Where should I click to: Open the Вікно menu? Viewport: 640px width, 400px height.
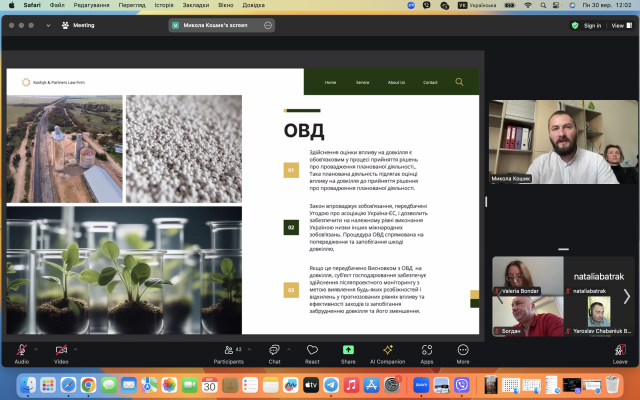[x=226, y=5]
